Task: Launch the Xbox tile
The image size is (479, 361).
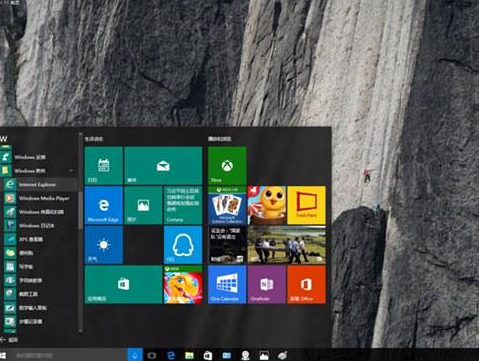Action: [x=227, y=165]
